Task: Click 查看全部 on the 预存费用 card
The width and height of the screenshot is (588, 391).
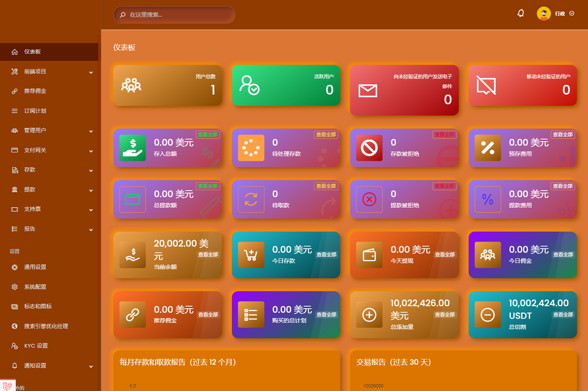Action: (563, 135)
